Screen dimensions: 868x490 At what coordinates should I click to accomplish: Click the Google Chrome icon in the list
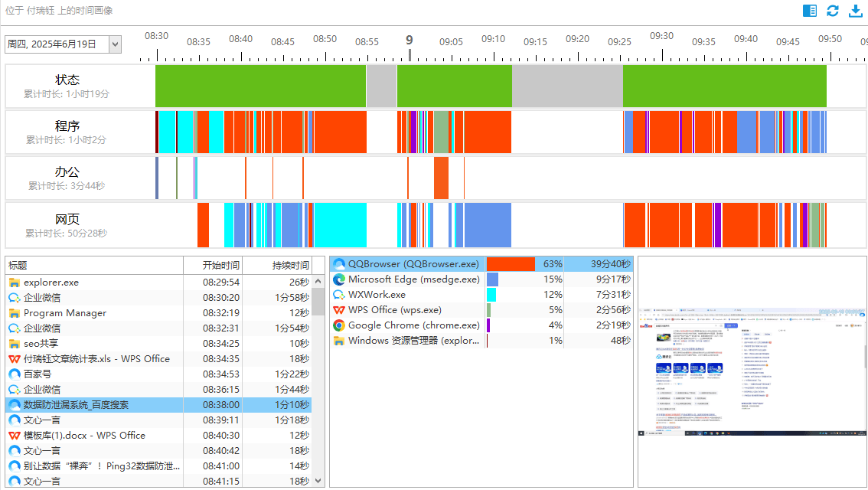pyautogui.click(x=339, y=325)
